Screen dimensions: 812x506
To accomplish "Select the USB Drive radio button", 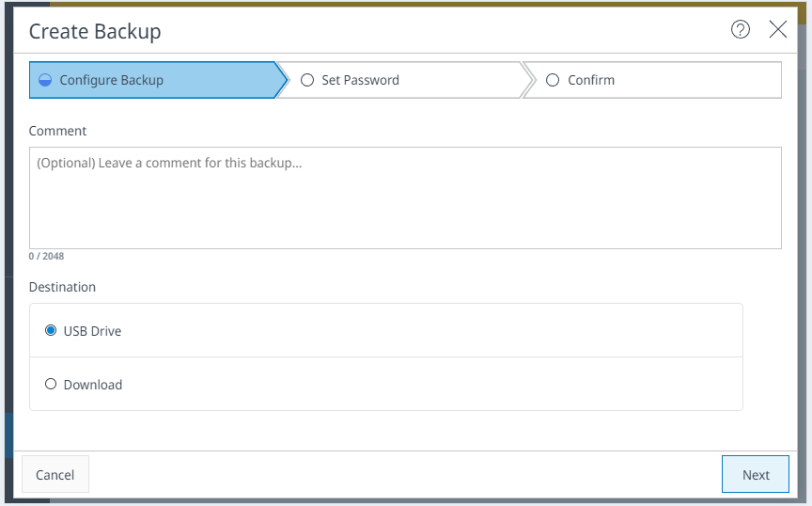I will tap(51, 331).
